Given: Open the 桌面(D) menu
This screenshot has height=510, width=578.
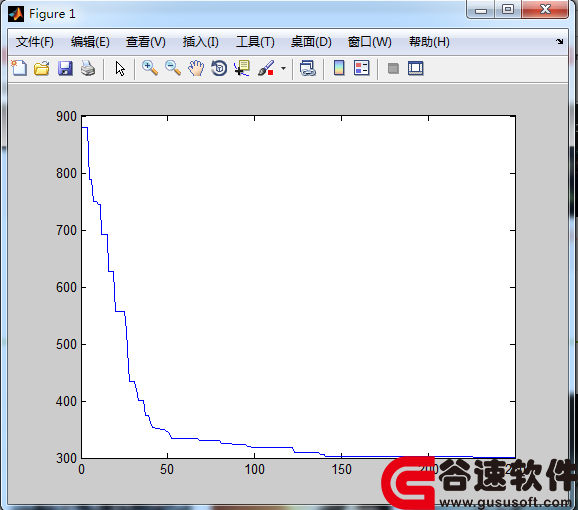Looking at the screenshot, I should (x=311, y=42).
